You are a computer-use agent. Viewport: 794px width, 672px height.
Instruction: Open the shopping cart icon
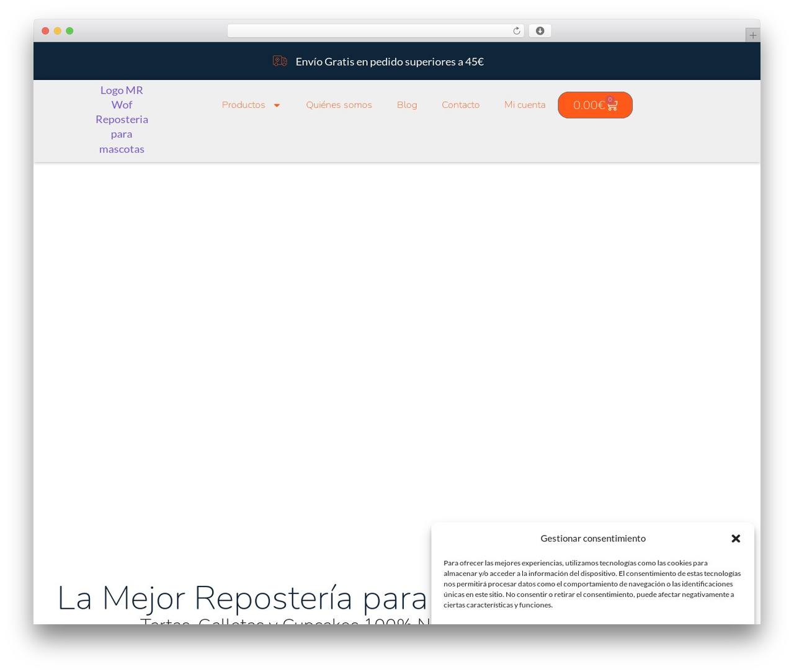pyautogui.click(x=612, y=105)
